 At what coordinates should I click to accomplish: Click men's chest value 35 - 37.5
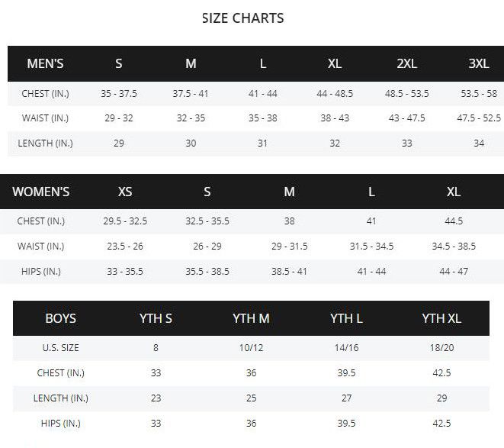(118, 94)
